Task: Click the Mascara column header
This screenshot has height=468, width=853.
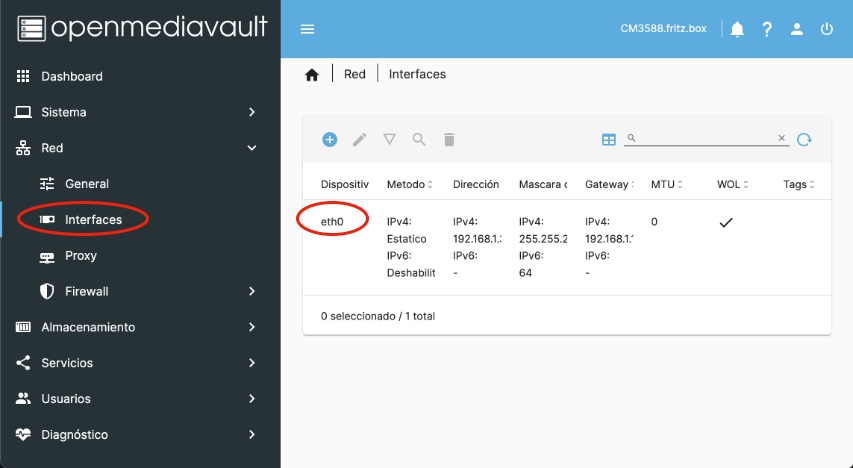Action: (543, 184)
